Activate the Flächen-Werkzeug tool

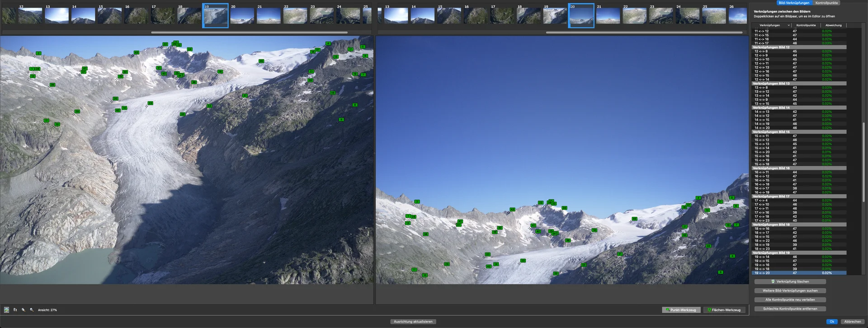(x=724, y=310)
